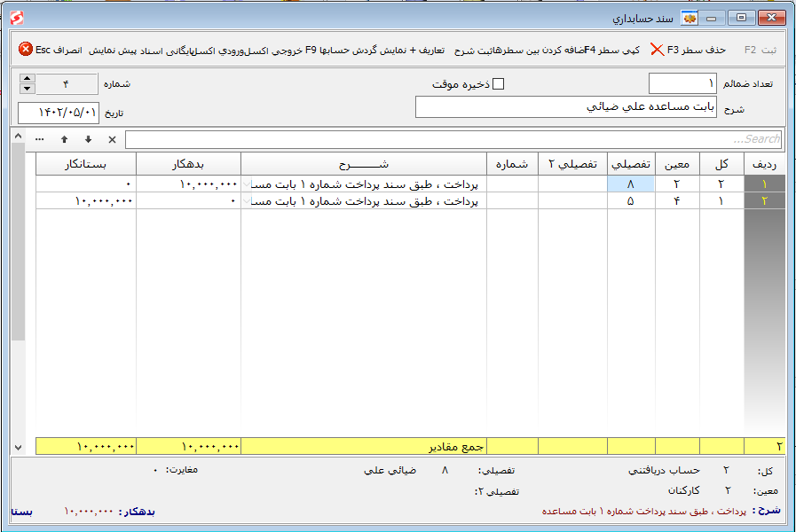796x532 pixels.
Task: Click the تاریخ date field 1402/05/01
Action: coord(59,113)
